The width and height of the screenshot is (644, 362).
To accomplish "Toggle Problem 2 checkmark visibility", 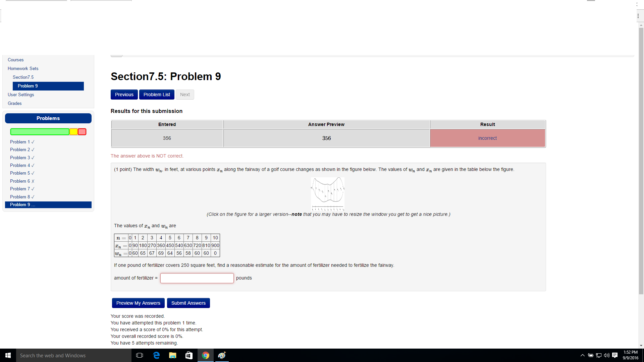I will coord(33,149).
